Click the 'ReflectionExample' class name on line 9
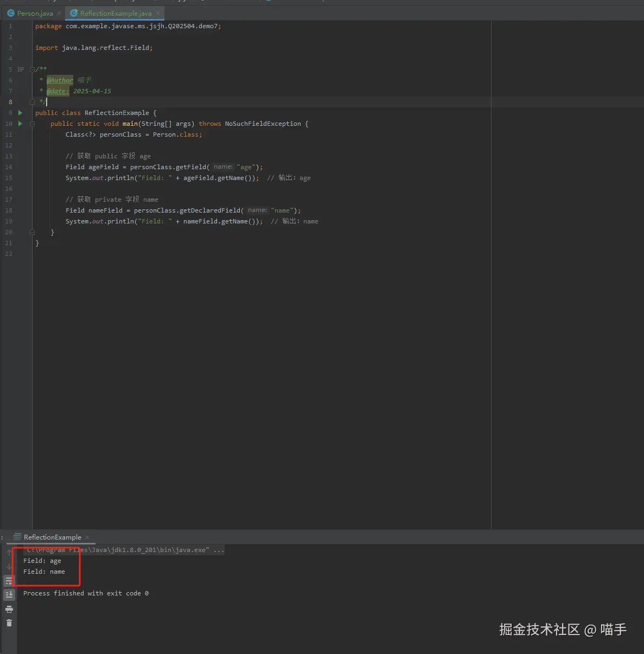644x654 pixels. [x=117, y=113]
